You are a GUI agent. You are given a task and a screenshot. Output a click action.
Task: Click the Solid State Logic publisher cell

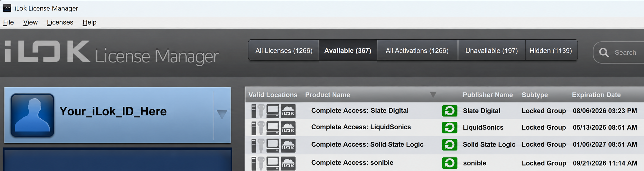tap(489, 145)
